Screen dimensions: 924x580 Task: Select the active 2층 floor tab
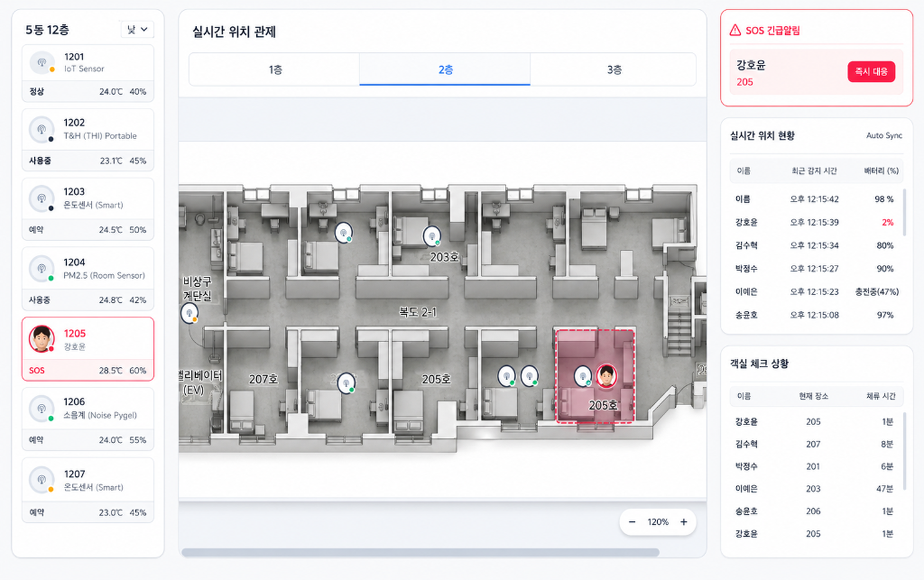445,69
